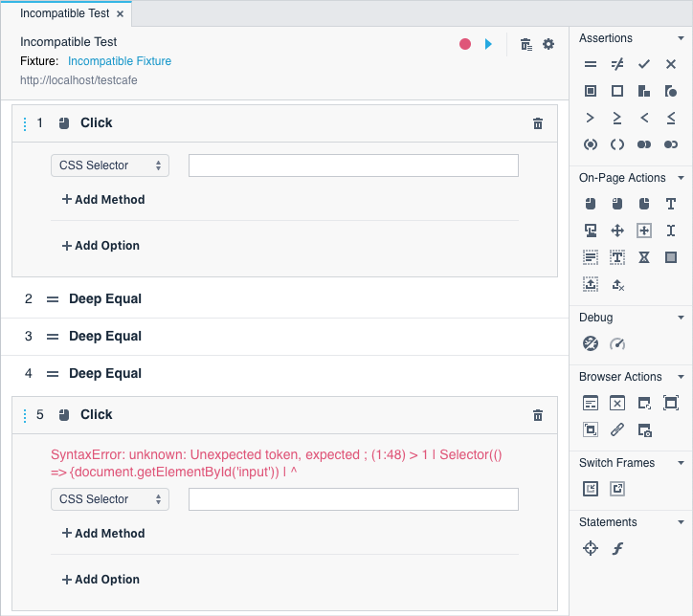Add the Type Text action
The height and width of the screenshot is (616, 693).
[670, 204]
